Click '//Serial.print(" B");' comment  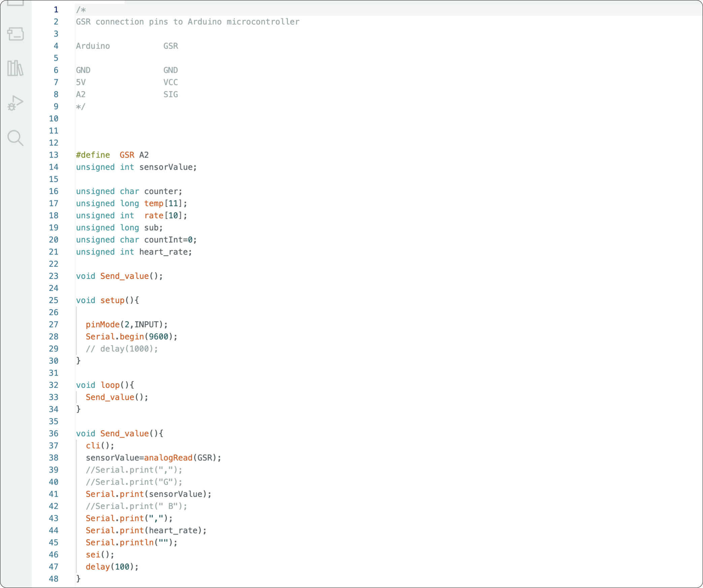(x=136, y=506)
